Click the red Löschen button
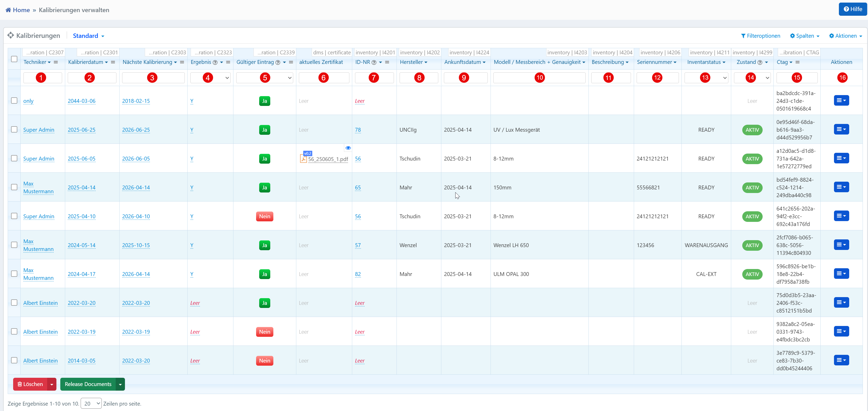 [x=30, y=384]
